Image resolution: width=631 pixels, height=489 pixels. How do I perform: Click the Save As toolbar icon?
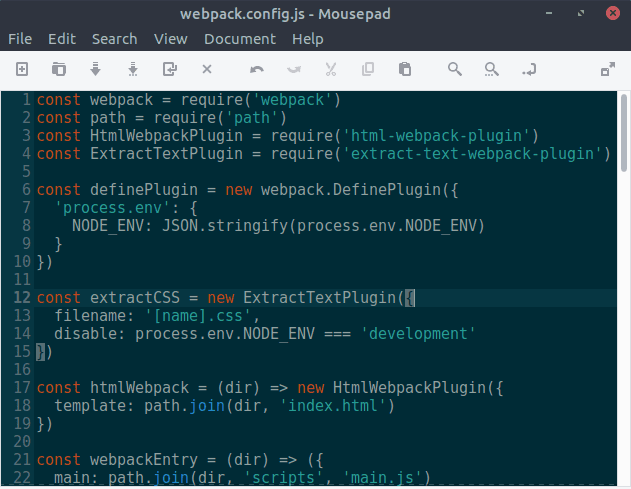pyautogui.click(x=133, y=69)
